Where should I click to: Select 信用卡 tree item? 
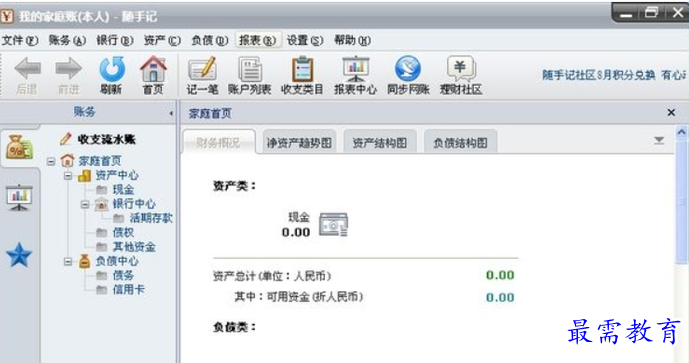(x=129, y=290)
